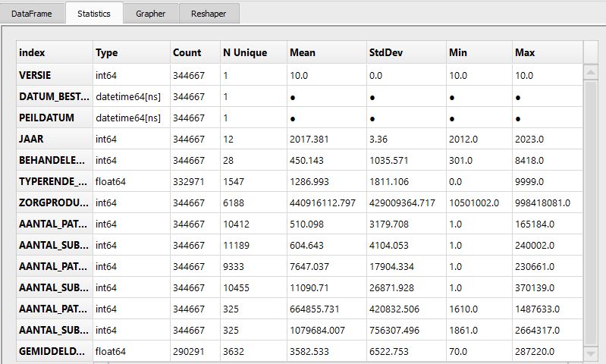Viewport: 606px width, 364px height.
Task: Click StdDev value 1035.571
Action: click(389, 160)
